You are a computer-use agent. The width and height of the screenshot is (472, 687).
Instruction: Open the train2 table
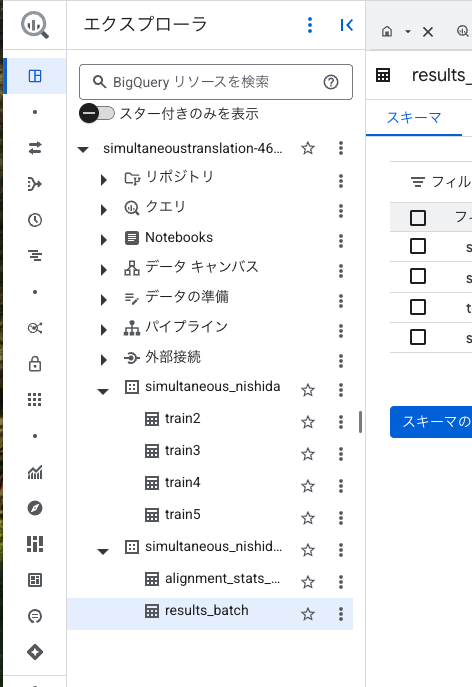183,419
